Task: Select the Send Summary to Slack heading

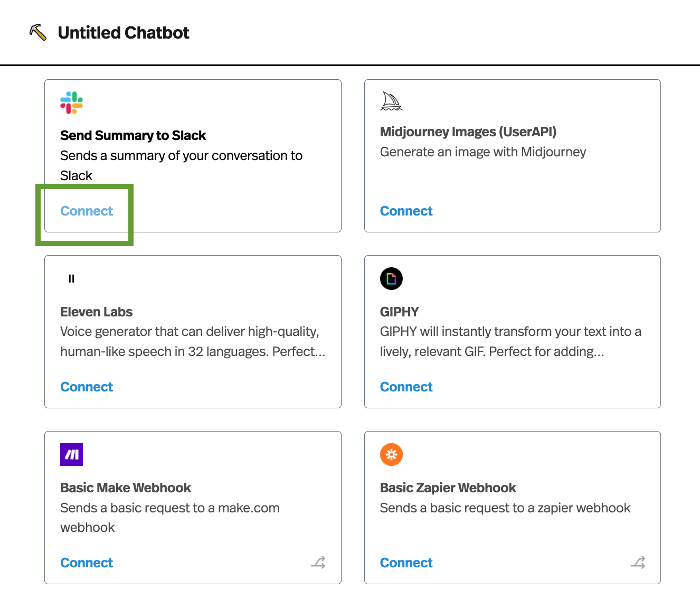Action: pyautogui.click(x=133, y=135)
